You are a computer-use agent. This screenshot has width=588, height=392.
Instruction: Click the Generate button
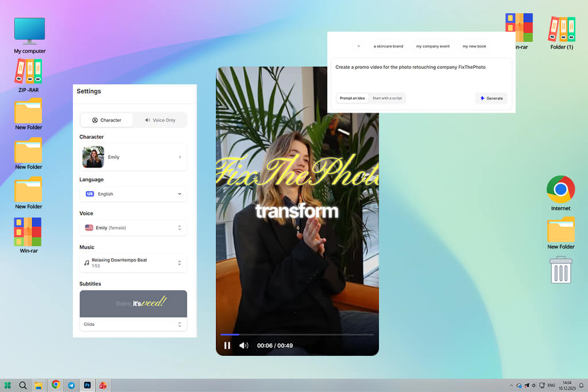point(492,98)
